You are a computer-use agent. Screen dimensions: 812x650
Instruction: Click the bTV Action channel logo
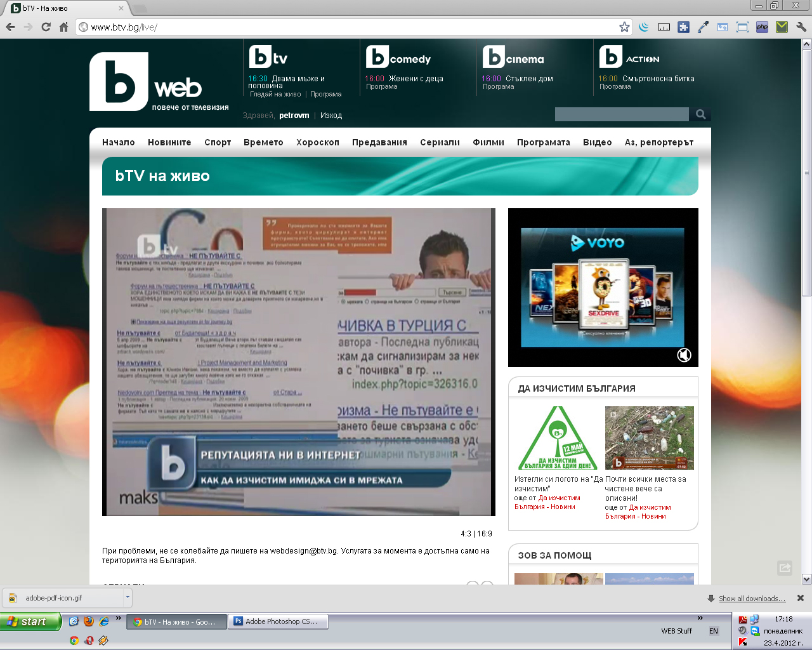[x=629, y=57]
